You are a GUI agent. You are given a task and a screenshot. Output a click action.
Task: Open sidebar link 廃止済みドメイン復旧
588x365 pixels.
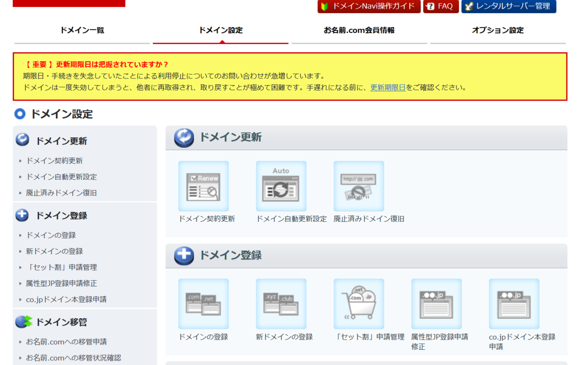click(61, 193)
